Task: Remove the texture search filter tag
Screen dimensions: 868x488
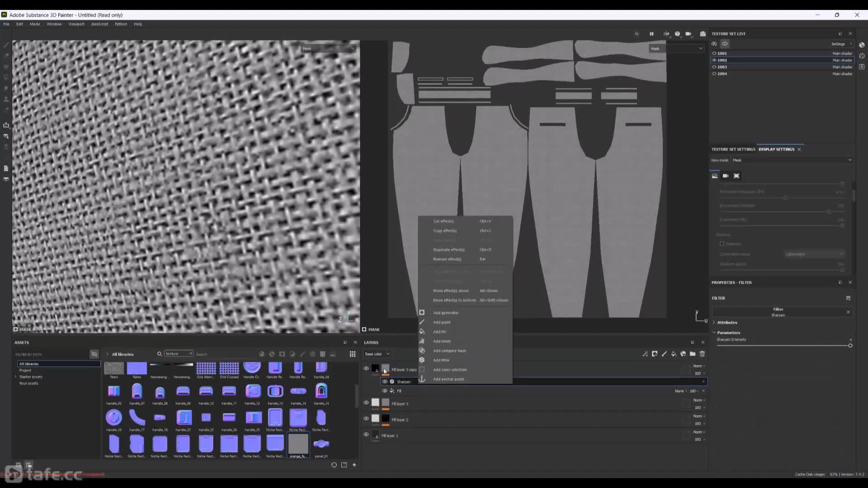Action: (190, 354)
